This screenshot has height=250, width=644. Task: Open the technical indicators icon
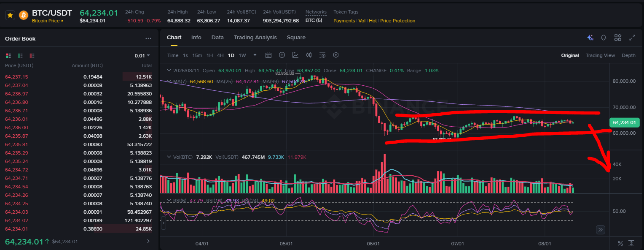(295, 55)
